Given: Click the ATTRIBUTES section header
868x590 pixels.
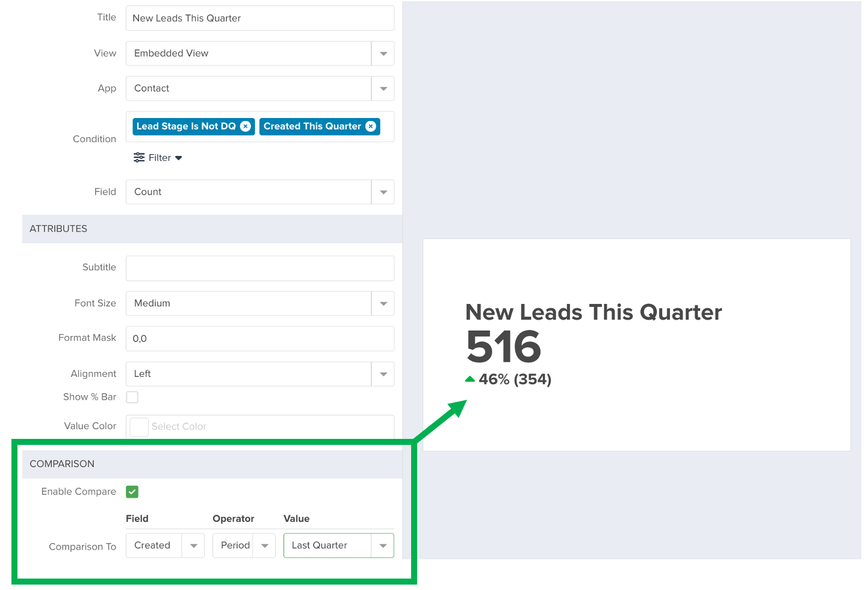Looking at the screenshot, I should [212, 229].
